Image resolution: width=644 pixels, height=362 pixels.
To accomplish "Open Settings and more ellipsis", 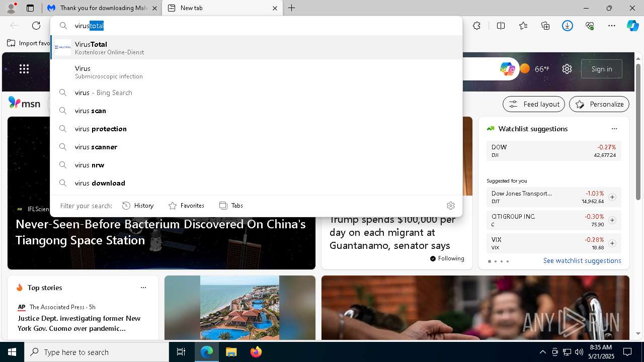I will 612,26.
